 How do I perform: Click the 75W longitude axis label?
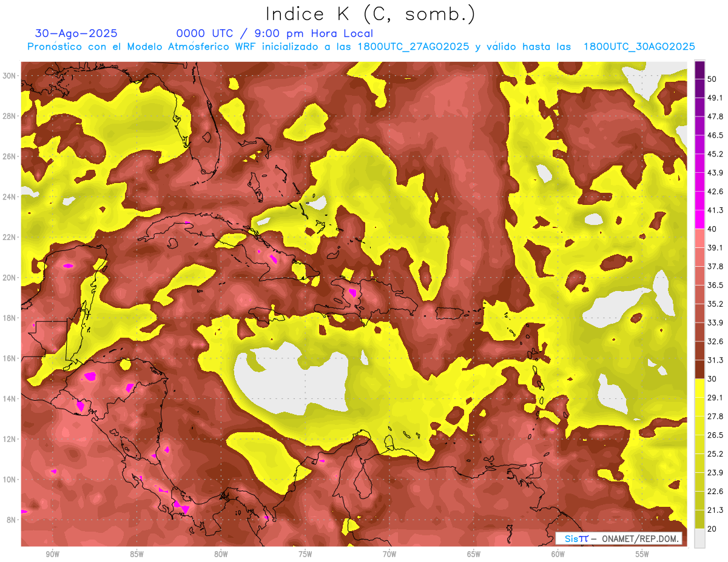click(x=305, y=554)
